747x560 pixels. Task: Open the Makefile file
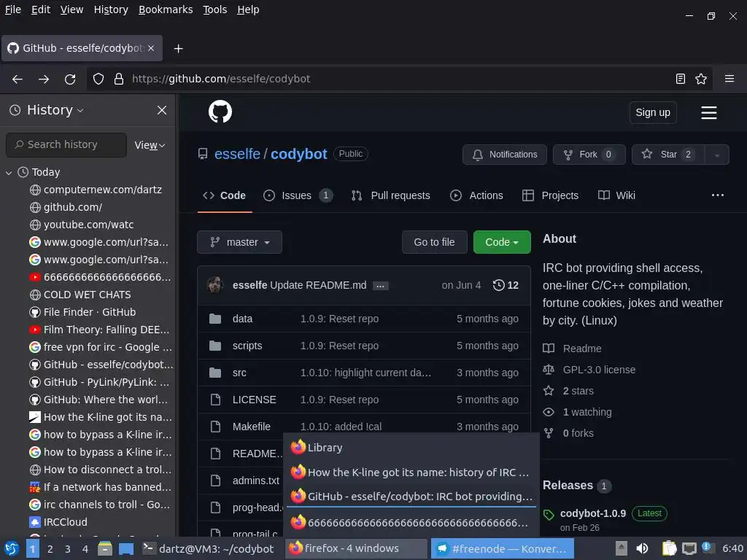(x=252, y=427)
